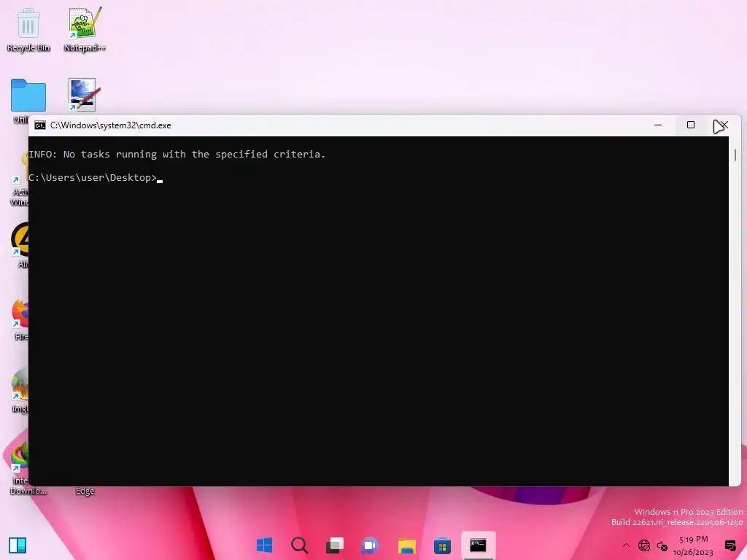Click the C:\Windows\system32\cmd.exe title text
This screenshot has height=560, width=747.
(x=111, y=125)
